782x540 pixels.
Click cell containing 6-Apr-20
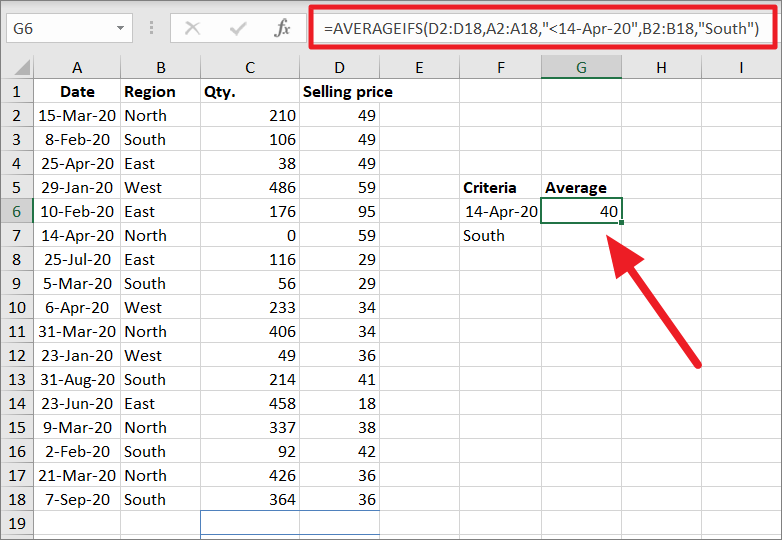(x=77, y=308)
